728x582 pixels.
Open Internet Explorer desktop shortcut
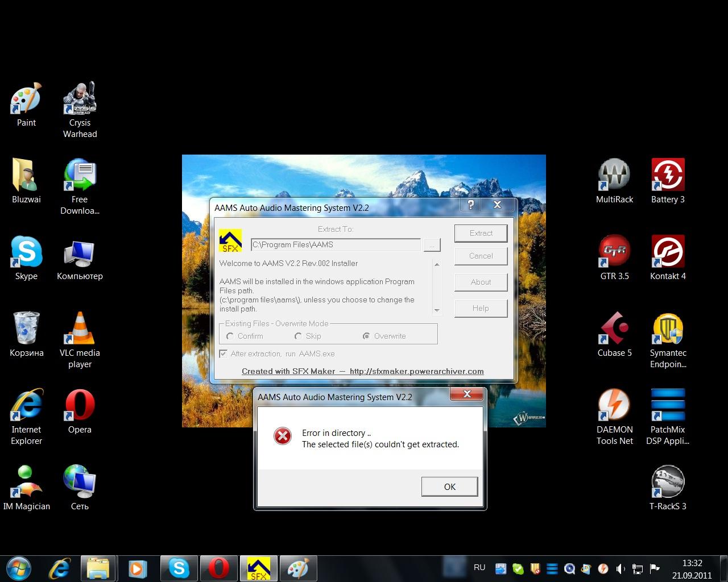pyautogui.click(x=26, y=417)
